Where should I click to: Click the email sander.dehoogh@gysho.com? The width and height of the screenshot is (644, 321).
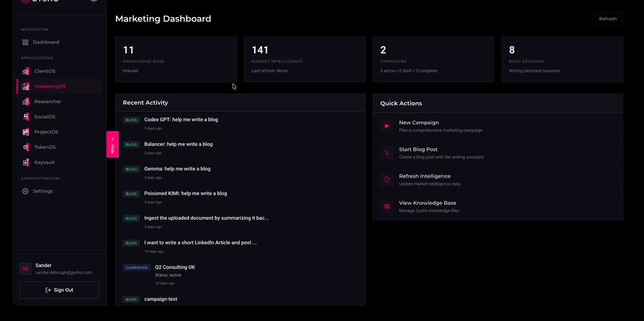64,272
